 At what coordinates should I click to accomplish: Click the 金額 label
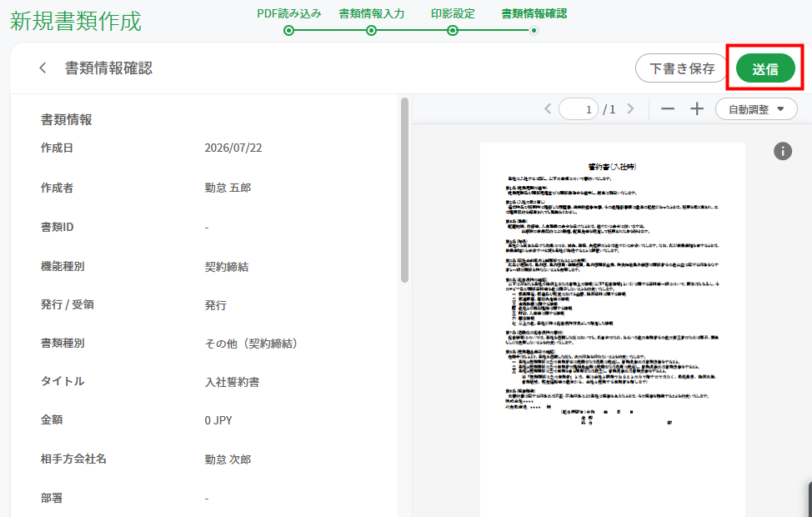(52, 419)
